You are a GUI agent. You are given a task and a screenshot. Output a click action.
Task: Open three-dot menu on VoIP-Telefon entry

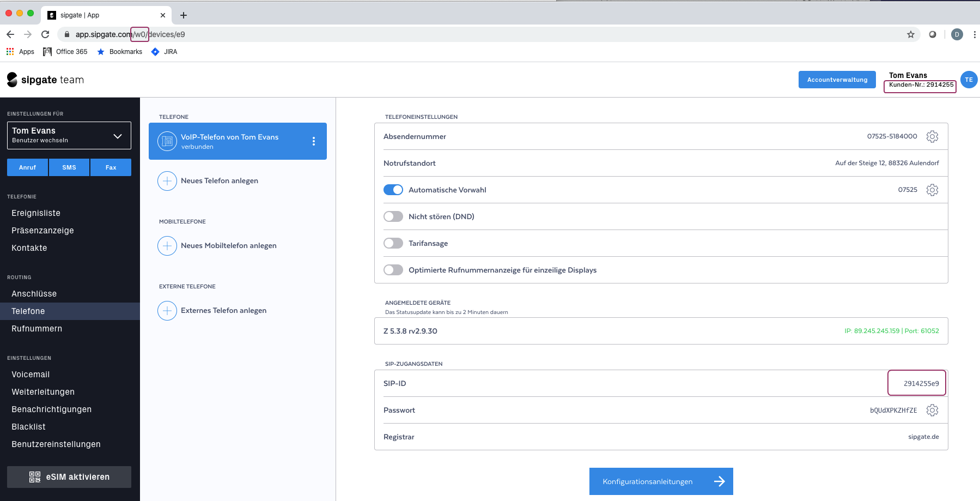coord(314,141)
